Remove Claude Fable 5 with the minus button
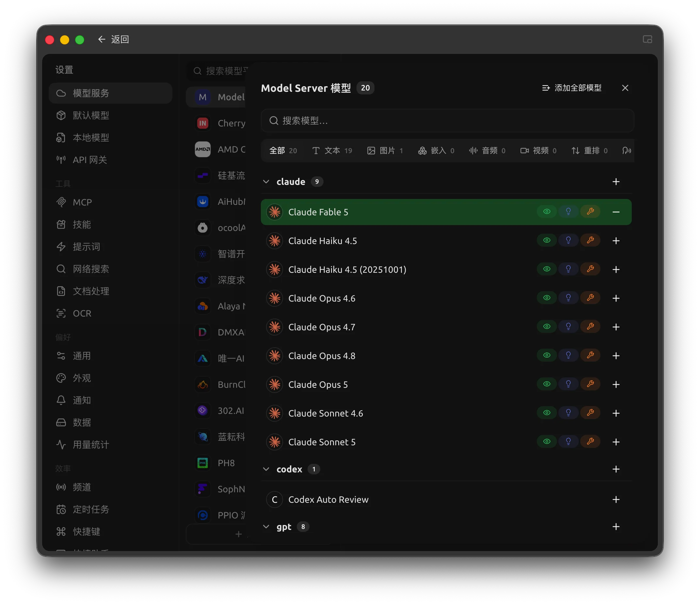The height and width of the screenshot is (605, 700). pyautogui.click(x=616, y=212)
